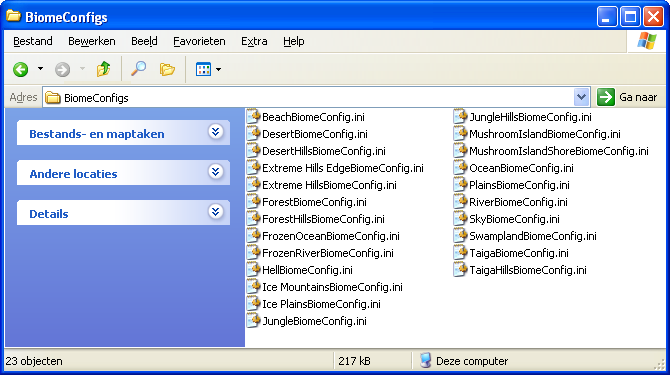Select the MushroomIslandBiomeConfig.ini file icon
Viewport: 670px width, 375px height.
pyautogui.click(x=460, y=134)
